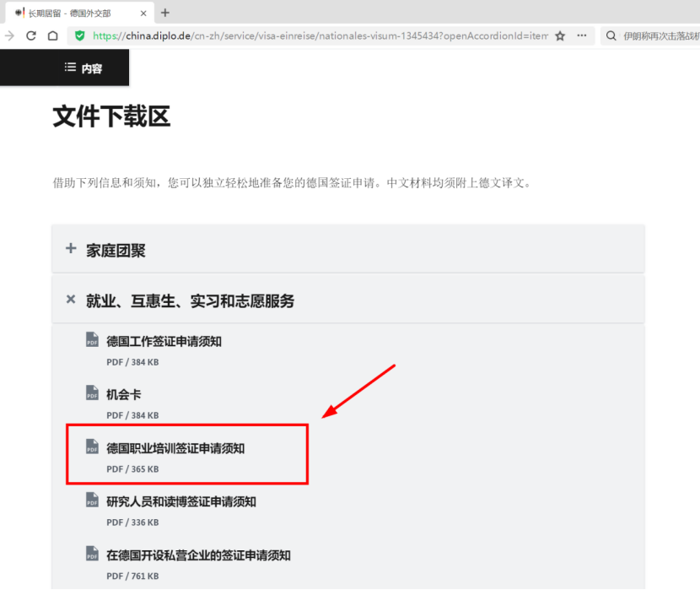The image size is (700, 590).
Task: Click the address bar URL field
Action: (320, 36)
